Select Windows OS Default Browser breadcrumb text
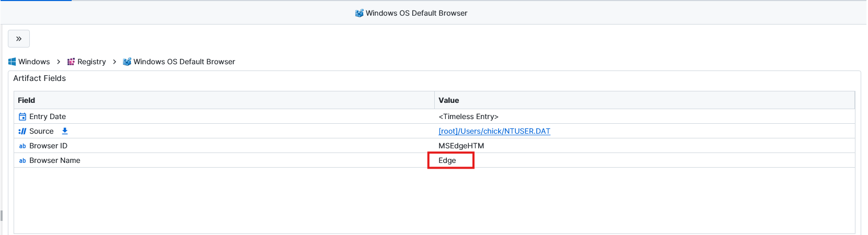 pyautogui.click(x=184, y=62)
